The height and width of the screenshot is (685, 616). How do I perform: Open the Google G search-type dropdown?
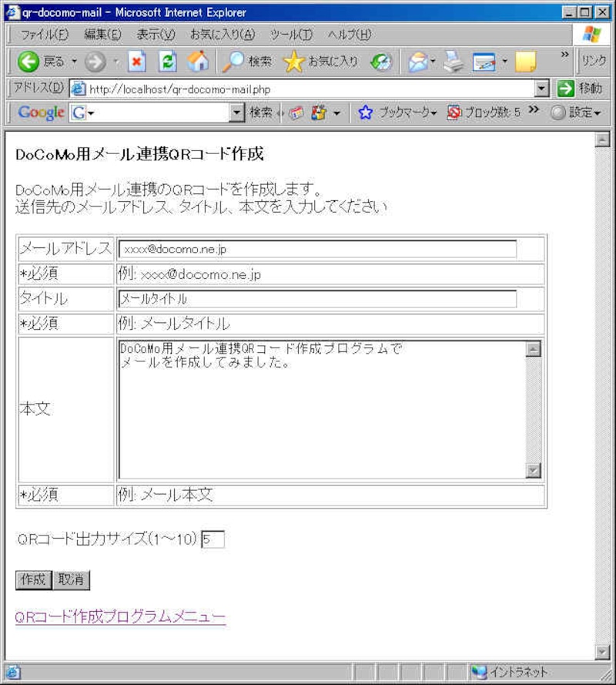tap(83, 113)
